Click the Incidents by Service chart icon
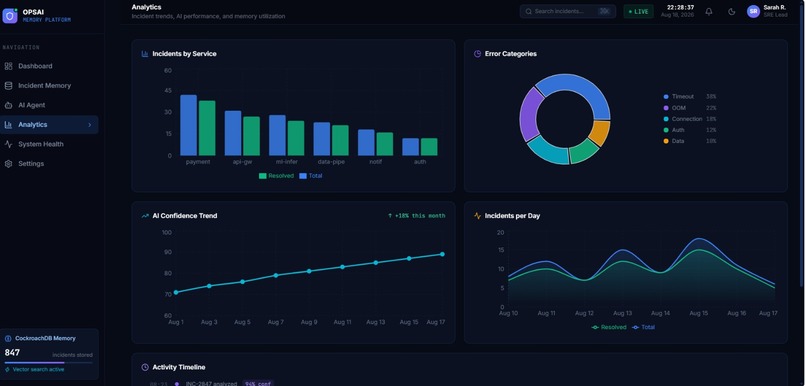This screenshot has height=386, width=806. click(145, 54)
